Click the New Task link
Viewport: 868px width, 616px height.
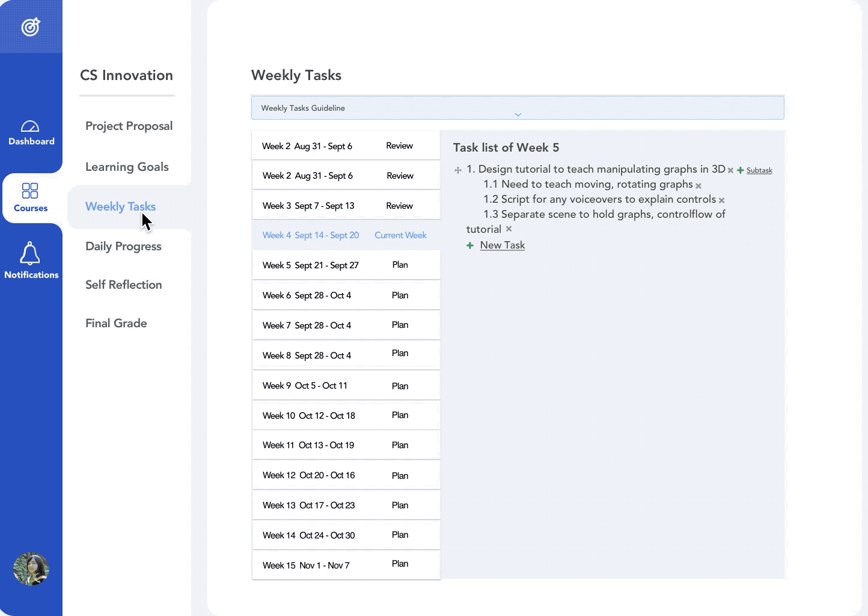pyautogui.click(x=503, y=245)
